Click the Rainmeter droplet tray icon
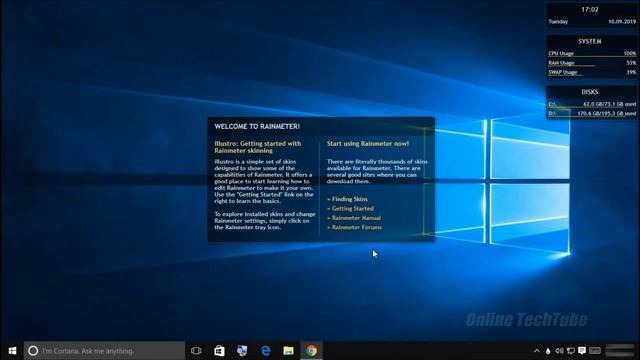This screenshot has height=360, width=640. click(548, 351)
